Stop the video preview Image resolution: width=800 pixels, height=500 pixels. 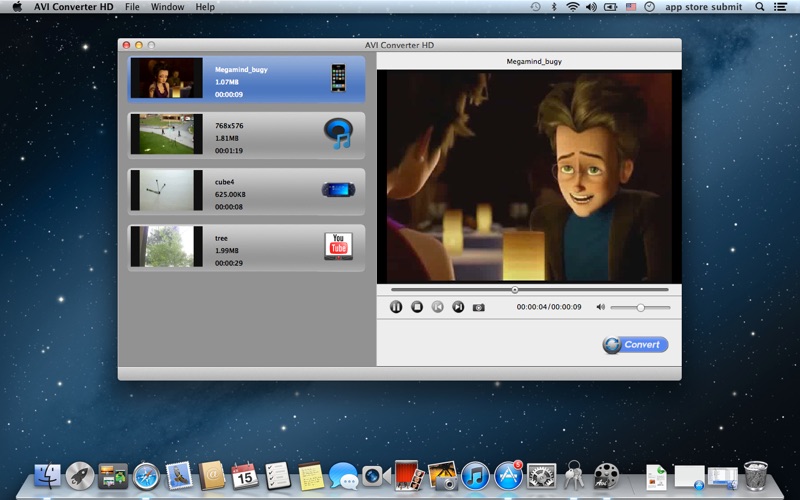pyautogui.click(x=417, y=307)
